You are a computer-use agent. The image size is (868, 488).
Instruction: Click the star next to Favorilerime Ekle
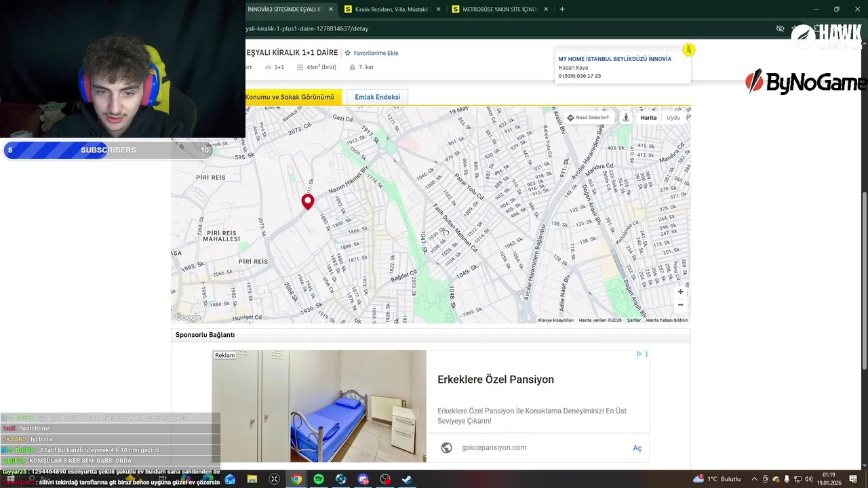(x=348, y=53)
